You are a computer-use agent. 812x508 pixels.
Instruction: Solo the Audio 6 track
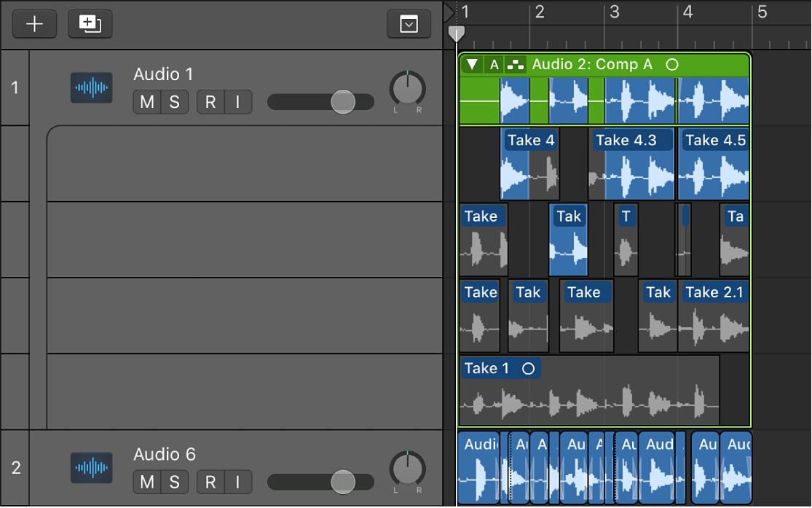coord(174,482)
